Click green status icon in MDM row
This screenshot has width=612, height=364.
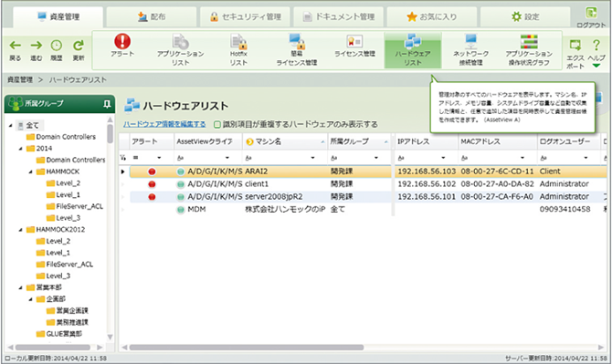180,210
